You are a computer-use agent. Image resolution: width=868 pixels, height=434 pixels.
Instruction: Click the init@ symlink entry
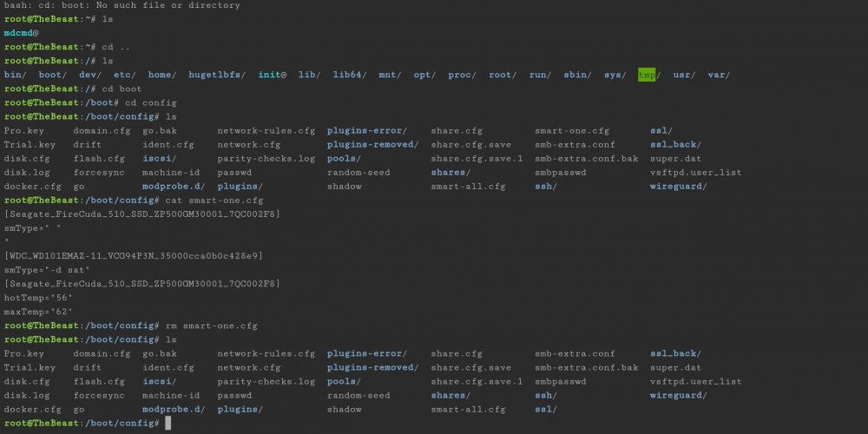click(272, 75)
